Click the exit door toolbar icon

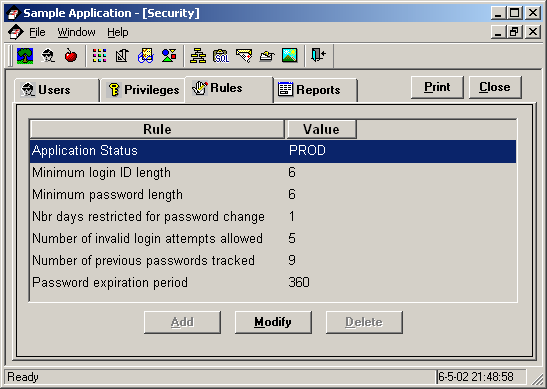point(318,55)
